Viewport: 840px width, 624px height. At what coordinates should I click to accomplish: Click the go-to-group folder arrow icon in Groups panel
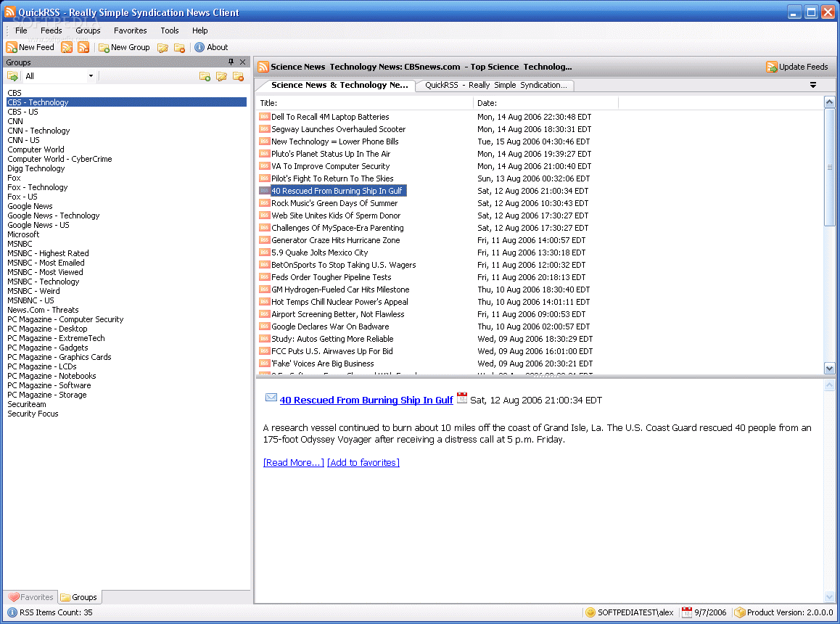pos(12,76)
